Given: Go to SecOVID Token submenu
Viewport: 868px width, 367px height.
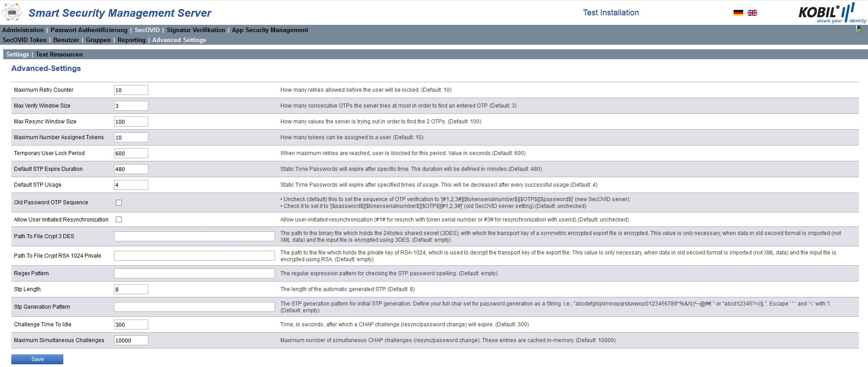Looking at the screenshot, I should point(24,40).
